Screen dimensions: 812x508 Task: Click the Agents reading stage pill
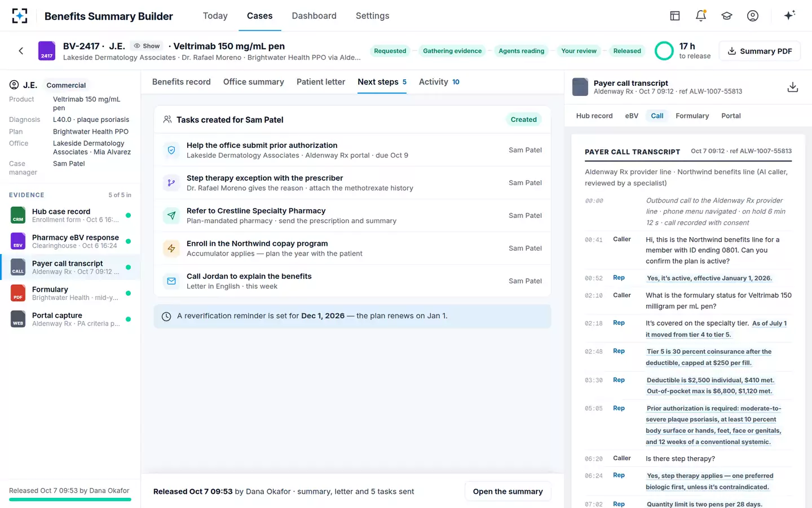click(522, 51)
